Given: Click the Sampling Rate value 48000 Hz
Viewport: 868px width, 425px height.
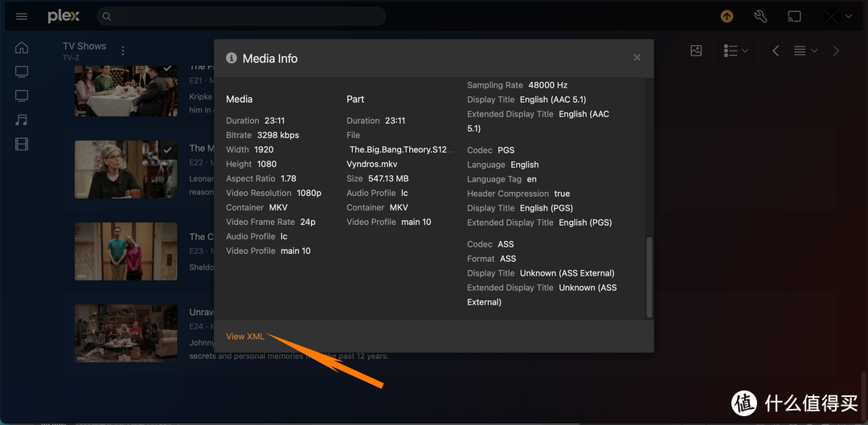Looking at the screenshot, I should tap(548, 85).
